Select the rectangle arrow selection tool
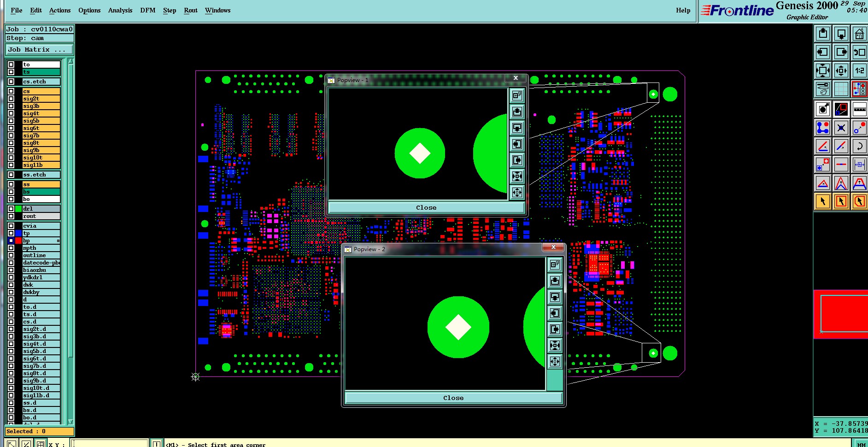868x447 pixels. tap(841, 201)
